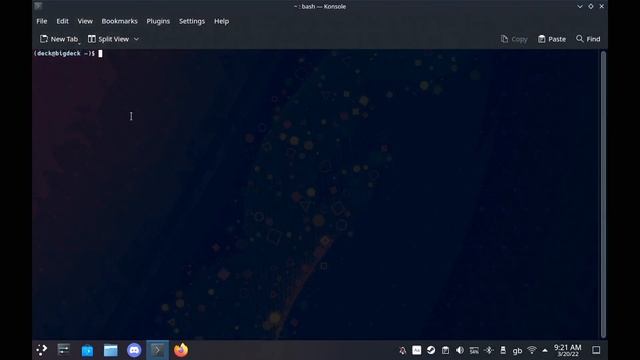Click the terminal vertical scrollbar
This screenshot has width=640, height=360.
coord(603,194)
